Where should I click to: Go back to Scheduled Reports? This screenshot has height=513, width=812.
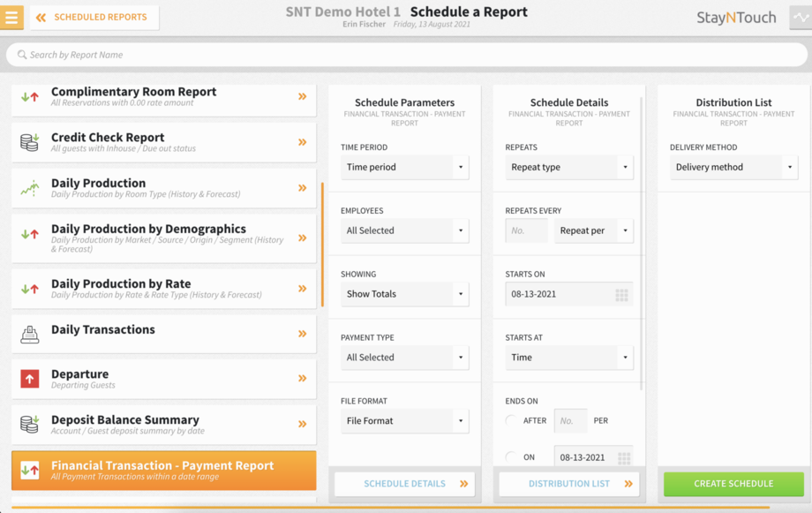pos(94,17)
